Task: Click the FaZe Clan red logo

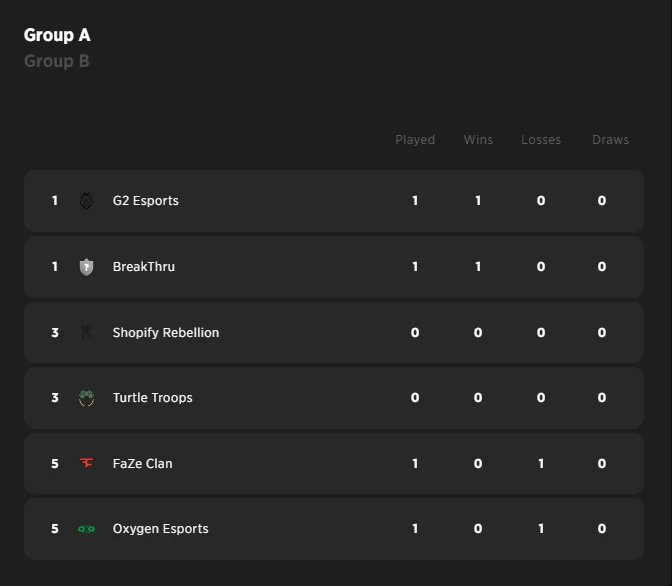Action: (x=86, y=463)
